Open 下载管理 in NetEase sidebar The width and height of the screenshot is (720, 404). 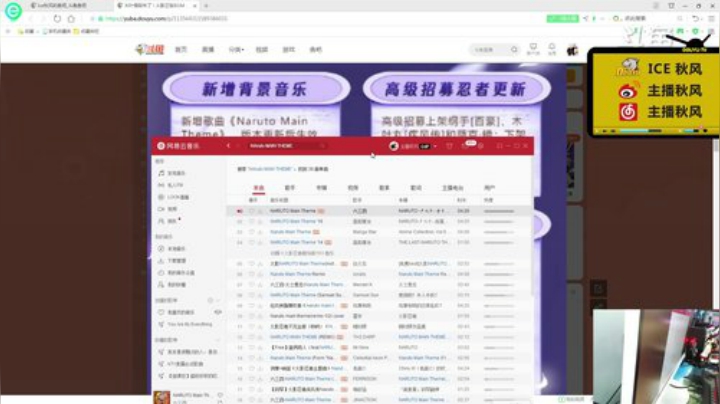[x=172, y=260]
